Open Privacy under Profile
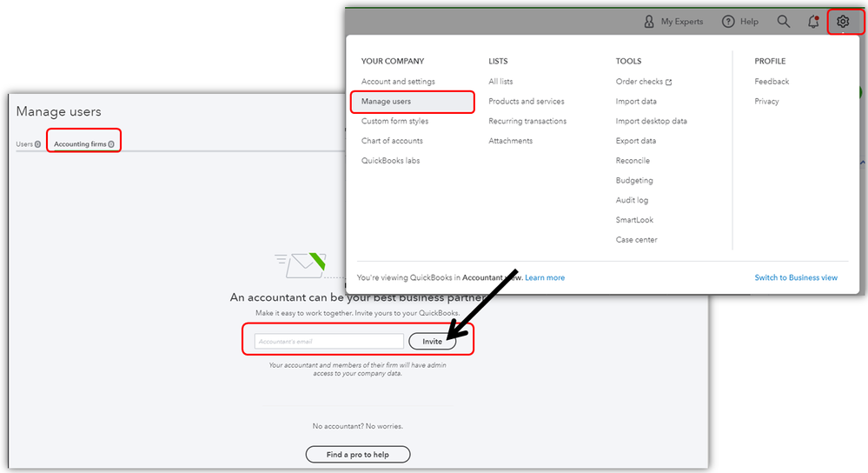 click(x=766, y=102)
